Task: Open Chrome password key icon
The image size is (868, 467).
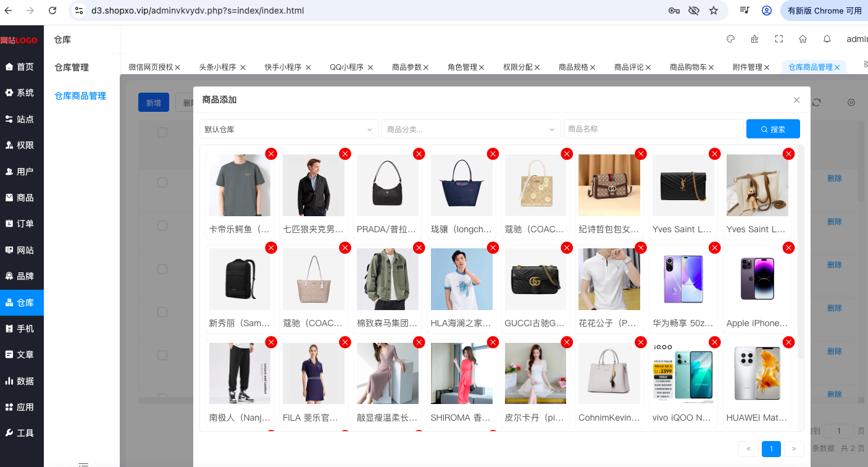Action: tap(674, 11)
